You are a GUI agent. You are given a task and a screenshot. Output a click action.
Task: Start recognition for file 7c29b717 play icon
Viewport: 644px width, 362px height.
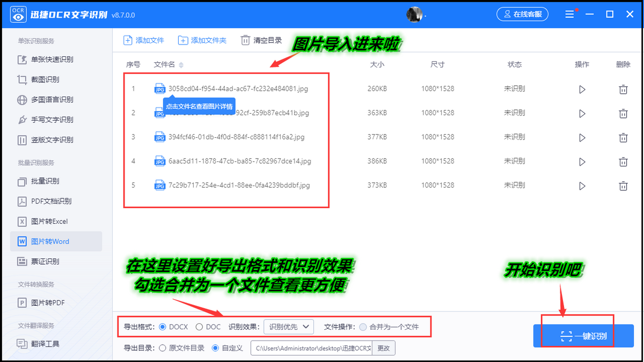click(x=582, y=186)
